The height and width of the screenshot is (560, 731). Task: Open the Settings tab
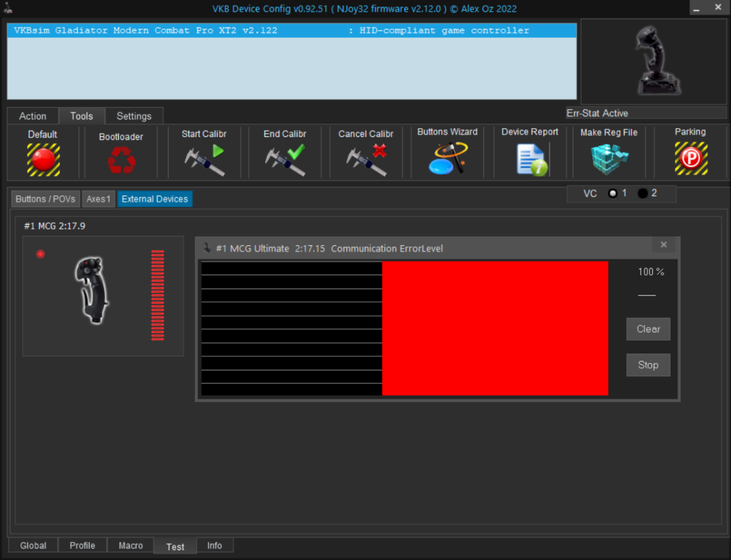134,116
